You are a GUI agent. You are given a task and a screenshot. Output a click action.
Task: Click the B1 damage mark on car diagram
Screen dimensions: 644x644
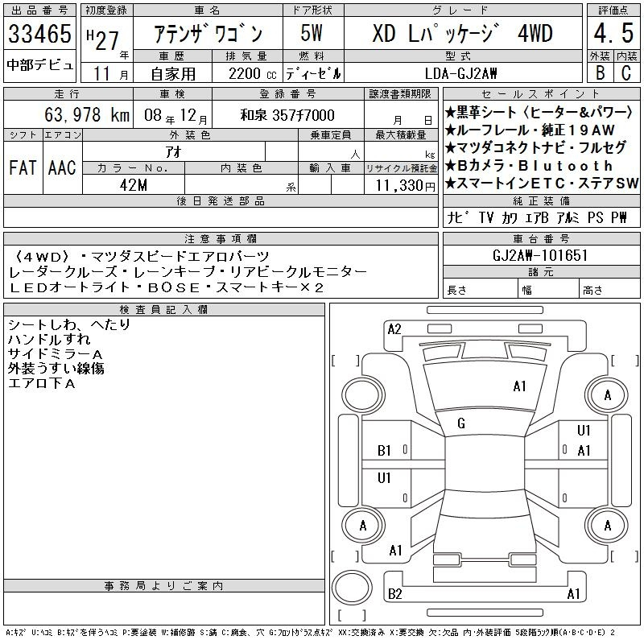coord(384,451)
